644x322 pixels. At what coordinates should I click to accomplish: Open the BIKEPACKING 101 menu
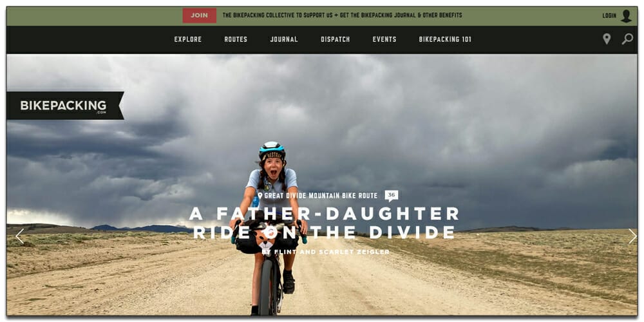coord(445,39)
